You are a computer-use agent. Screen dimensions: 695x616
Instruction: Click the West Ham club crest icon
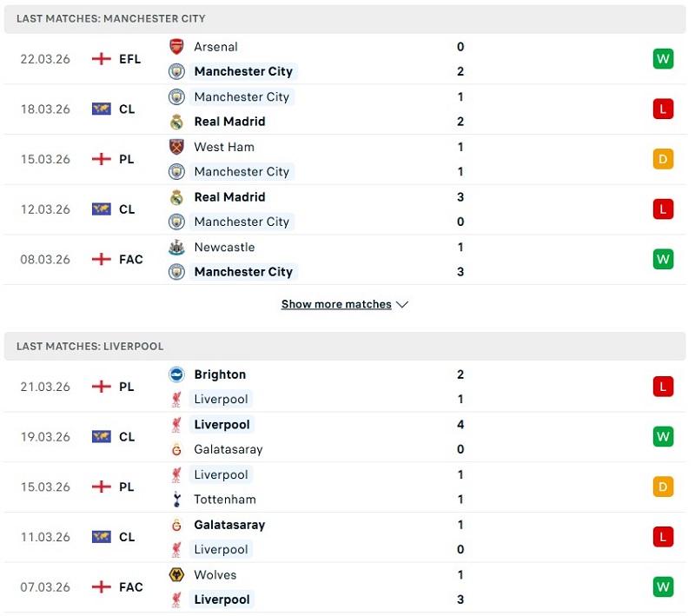pyautogui.click(x=176, y=147)
